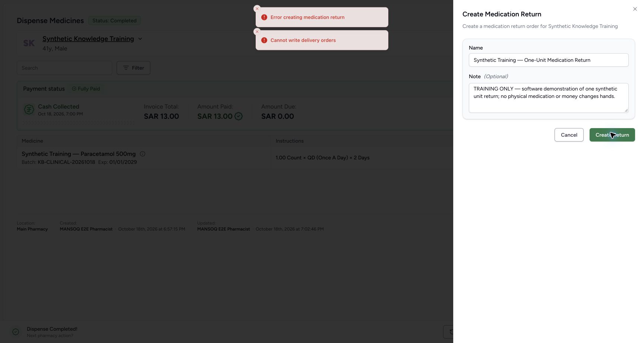Click the Dispense Completed check icon

point(16,332)
